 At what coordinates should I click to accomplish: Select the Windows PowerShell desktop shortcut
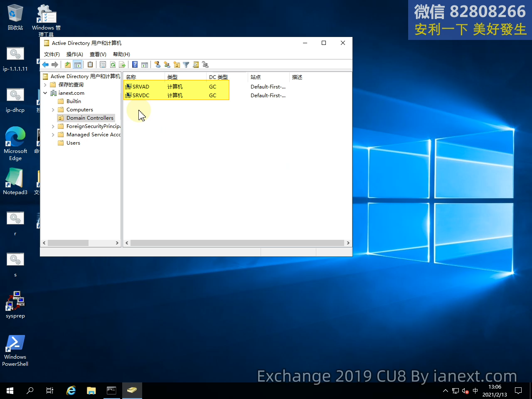click(15, 351)
